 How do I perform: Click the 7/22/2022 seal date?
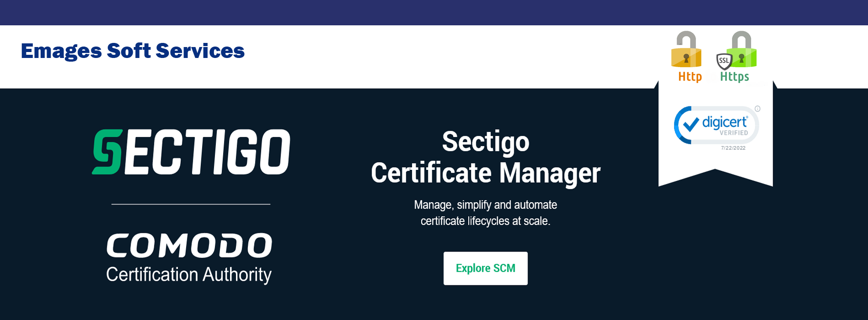[733, 148]
